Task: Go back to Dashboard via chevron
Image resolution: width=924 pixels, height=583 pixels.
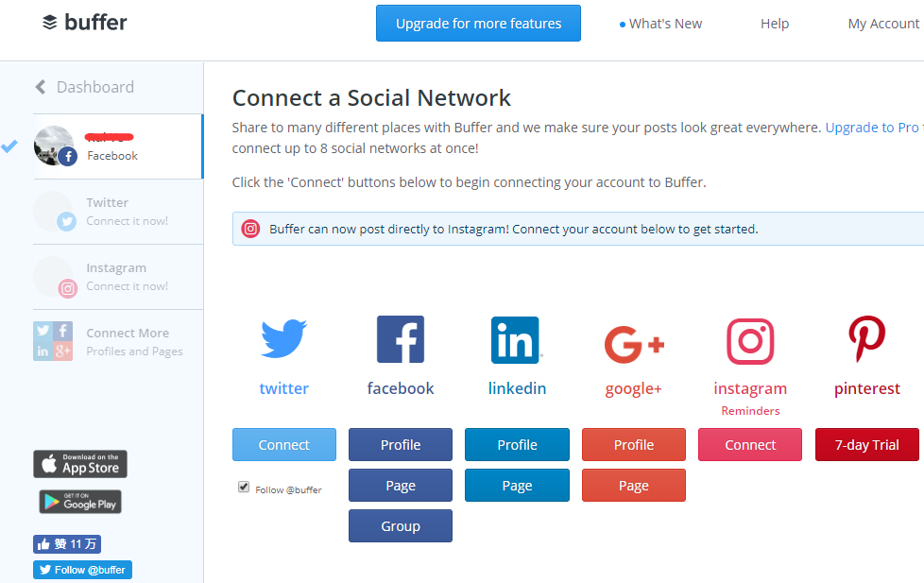Action: tap(41, 87)
